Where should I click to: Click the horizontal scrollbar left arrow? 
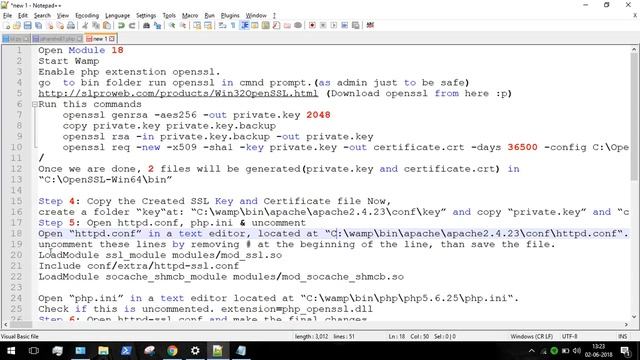point(5,324)
